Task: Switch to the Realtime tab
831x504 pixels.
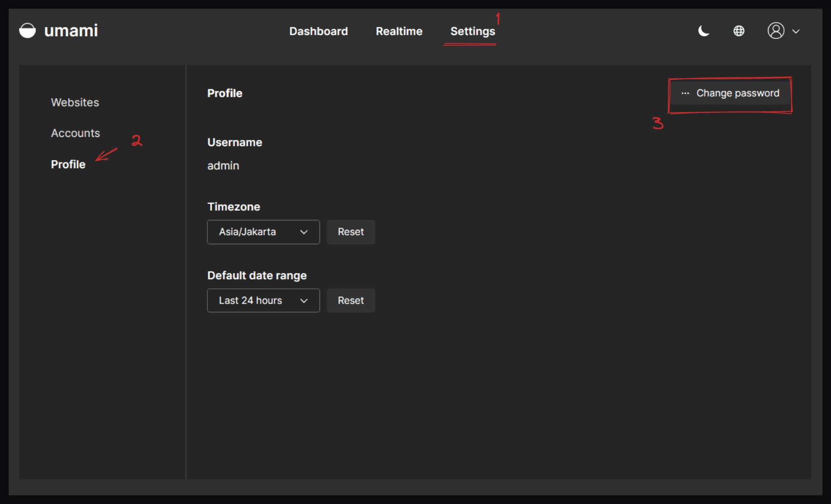Action: (x=399, y=31)
